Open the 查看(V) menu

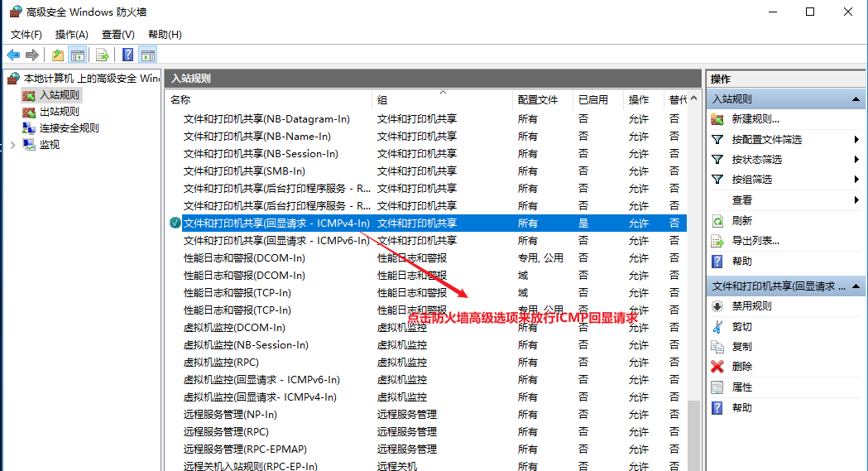(x=117, y=34)
